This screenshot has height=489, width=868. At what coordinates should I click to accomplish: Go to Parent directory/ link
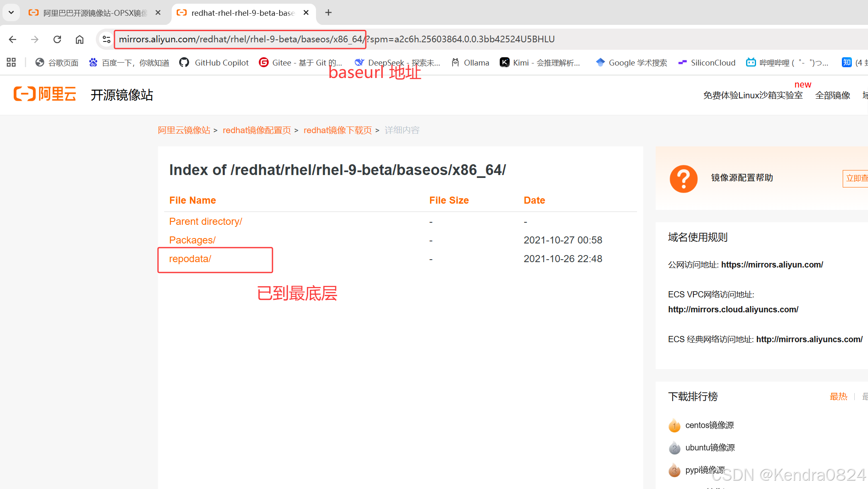pyautogui.click(x=205, y=221)
